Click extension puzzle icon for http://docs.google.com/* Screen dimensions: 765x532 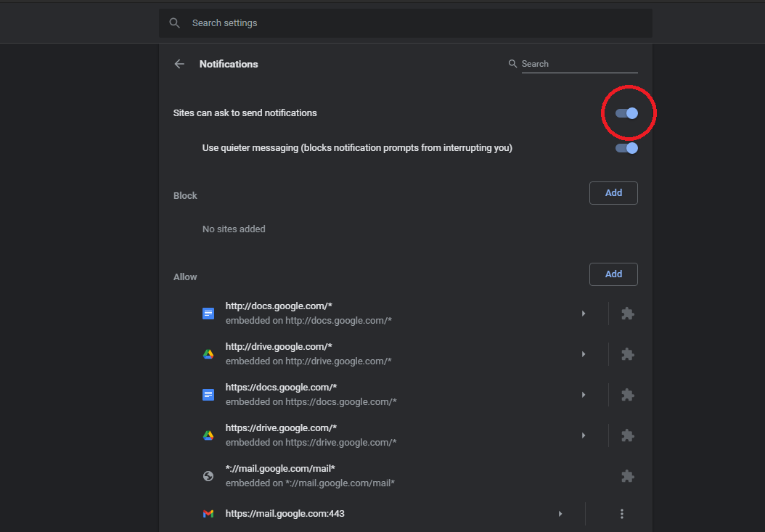[x=628, y=314]
